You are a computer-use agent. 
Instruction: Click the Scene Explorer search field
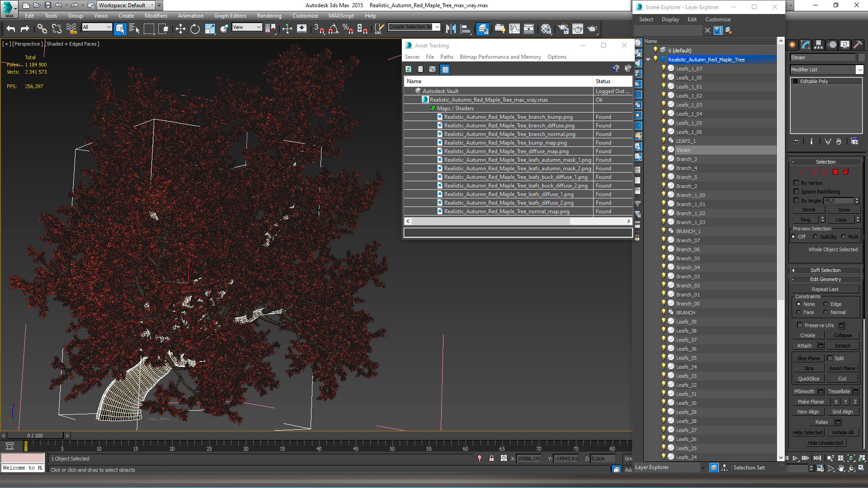(x=668, y=30)
